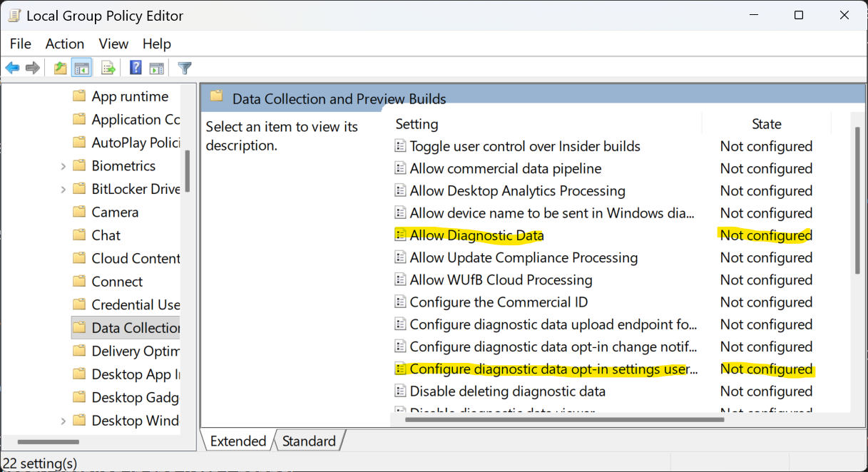Select the App runtime tree folder
Screen dimensions: 868x472
point(130,96)
